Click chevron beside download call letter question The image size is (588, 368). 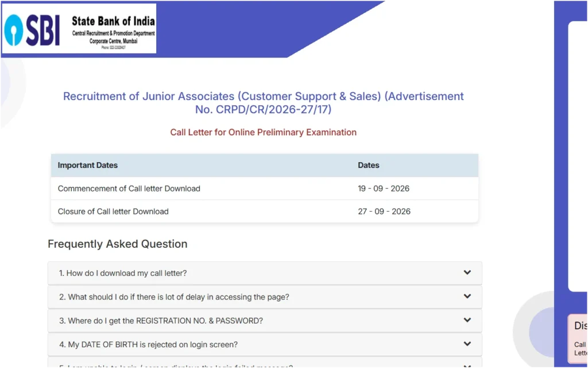pos(467,272)
